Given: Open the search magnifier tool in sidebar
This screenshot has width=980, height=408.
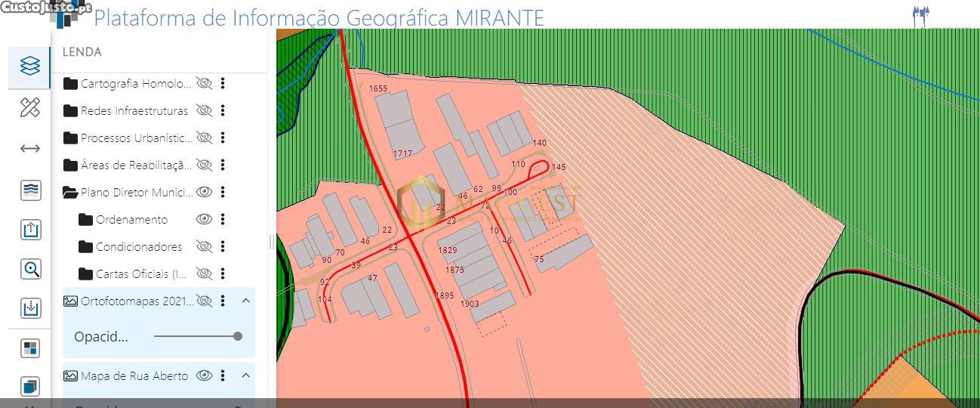Looking at the screenshot, I should pyautogui.click(x=31, y=269).
